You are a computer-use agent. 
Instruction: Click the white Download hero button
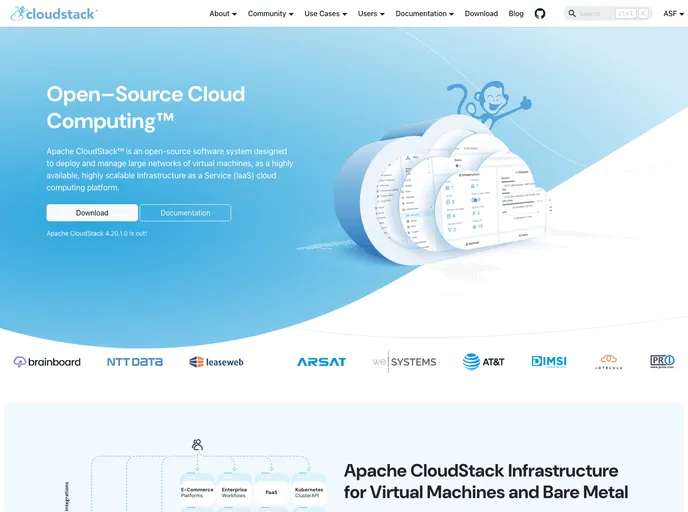point(92,213)
